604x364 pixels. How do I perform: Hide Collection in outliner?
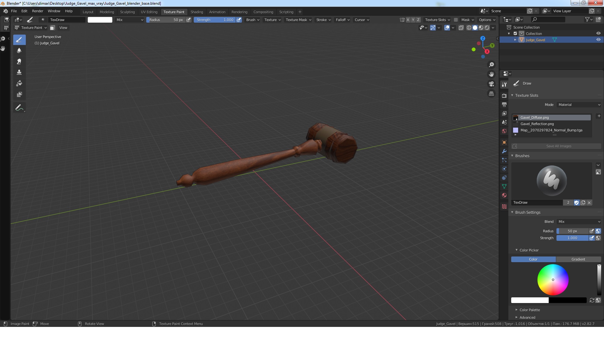pyautogui.click(x=598, y=33)
